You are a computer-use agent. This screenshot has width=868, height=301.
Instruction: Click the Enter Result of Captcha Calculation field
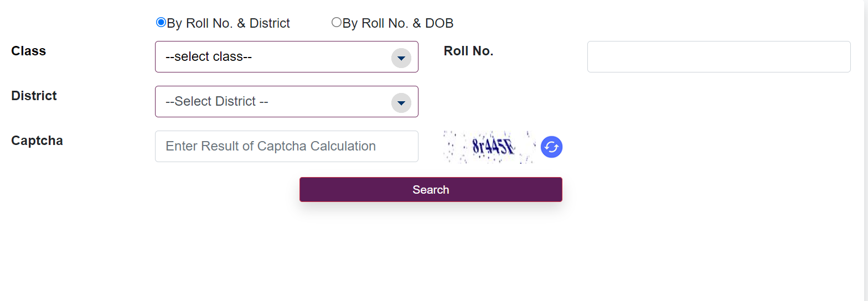click(x=286, y=146)
